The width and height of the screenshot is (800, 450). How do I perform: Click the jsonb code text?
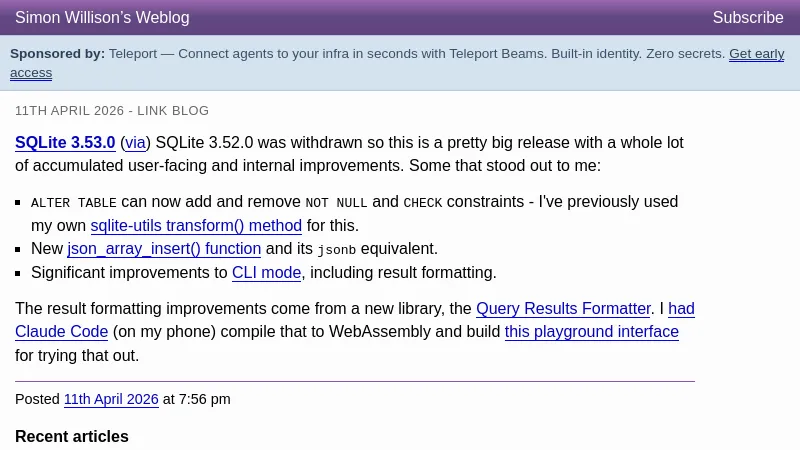pos(337,250)
